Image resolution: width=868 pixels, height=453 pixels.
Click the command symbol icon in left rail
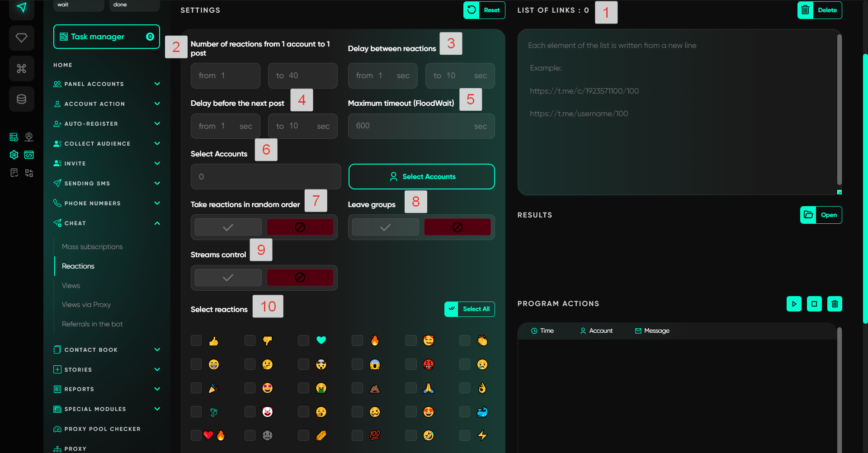21,69
